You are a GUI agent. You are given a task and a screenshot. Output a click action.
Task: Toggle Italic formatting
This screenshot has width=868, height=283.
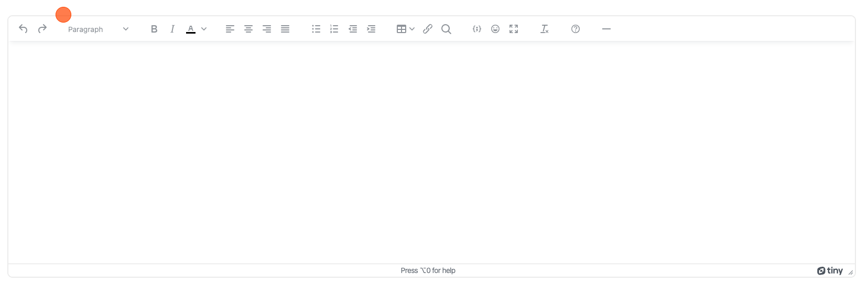click(172, 29)
